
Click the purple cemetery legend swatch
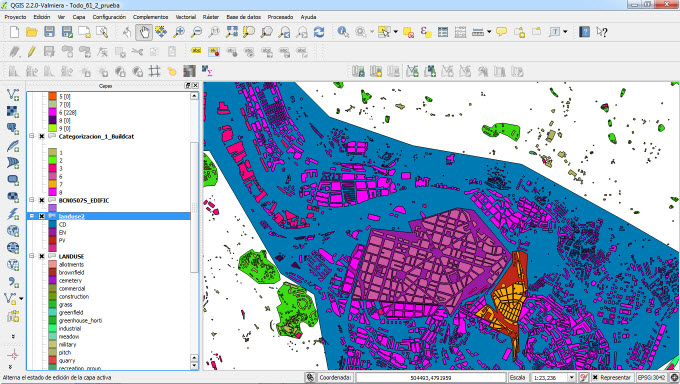(x=52, y=280)
